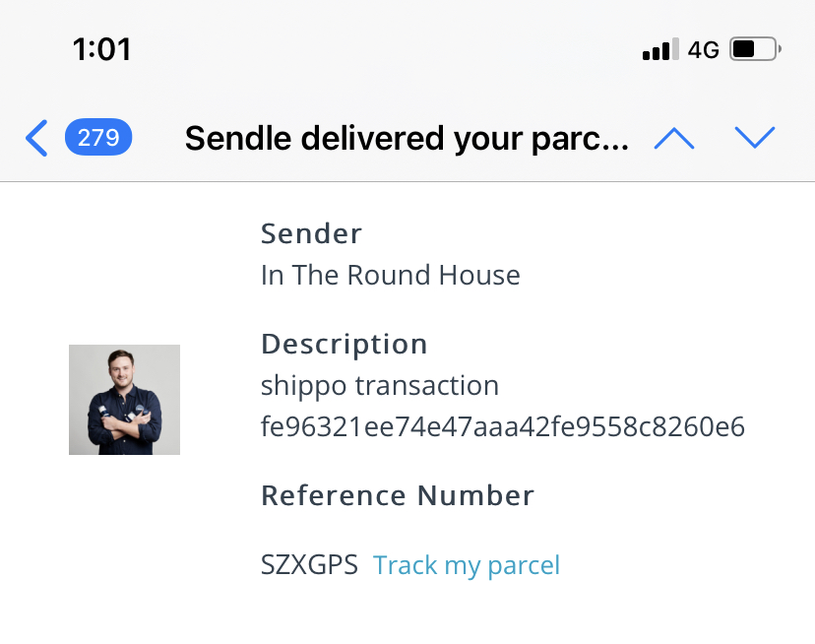This screenshot has width=815, height=644.
Task: Tap the battery indicator icon
Action: 755,49
